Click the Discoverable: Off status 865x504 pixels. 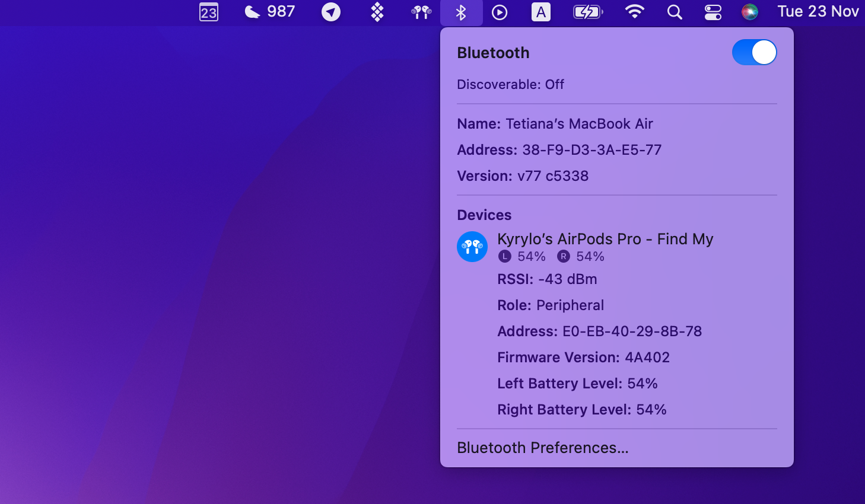coord(510,84)
